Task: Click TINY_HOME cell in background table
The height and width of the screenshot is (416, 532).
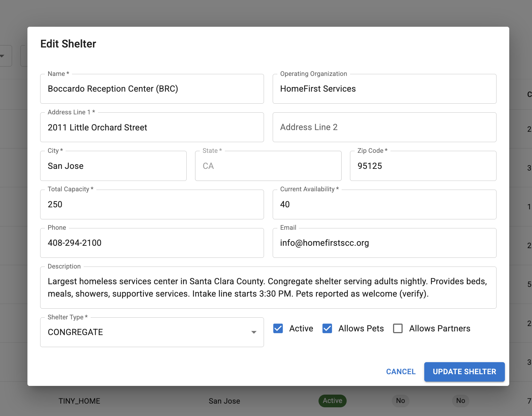Action: 79,401
